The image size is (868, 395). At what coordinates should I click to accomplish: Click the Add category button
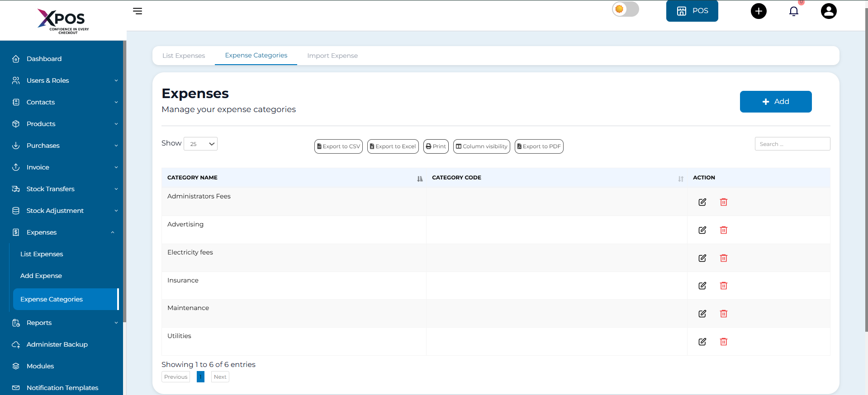point(775,102)
